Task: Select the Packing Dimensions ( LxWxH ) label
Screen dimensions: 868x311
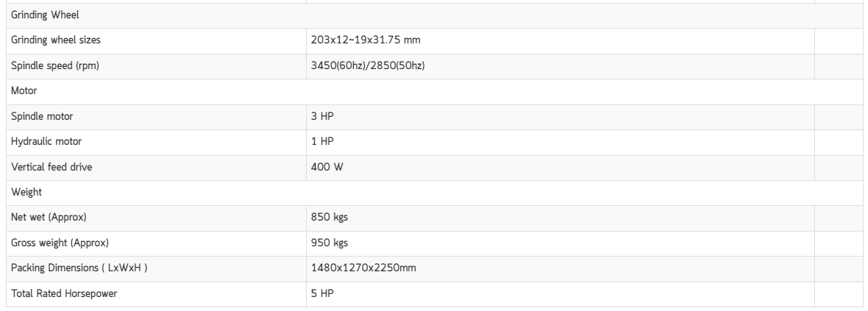Action: point(79,268)
